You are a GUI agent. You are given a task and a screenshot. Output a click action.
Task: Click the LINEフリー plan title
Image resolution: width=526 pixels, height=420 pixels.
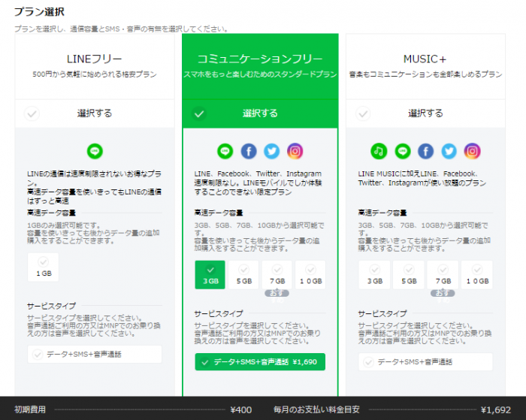[x=94, y=59]
